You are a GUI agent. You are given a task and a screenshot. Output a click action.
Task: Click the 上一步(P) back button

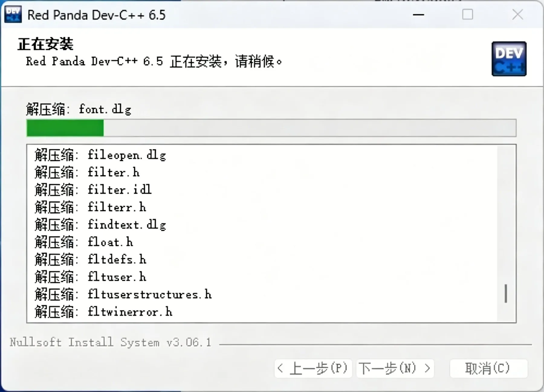(x=313, y=368)
